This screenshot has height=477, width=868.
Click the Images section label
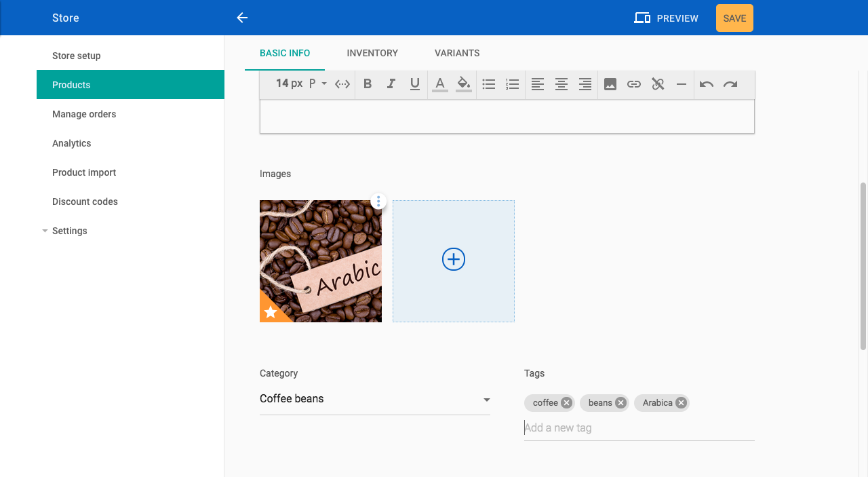[275, 174]
